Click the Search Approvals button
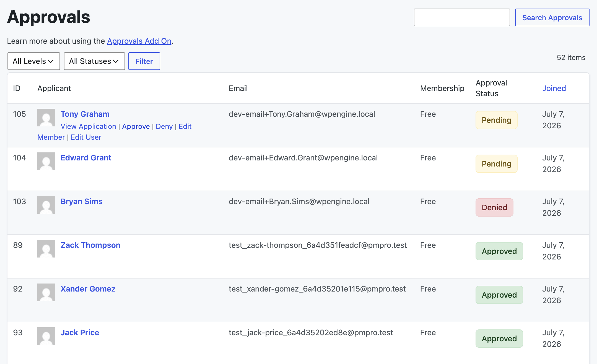Image resolution: width=597 pixels, height=364 pixels. (552, 17)
